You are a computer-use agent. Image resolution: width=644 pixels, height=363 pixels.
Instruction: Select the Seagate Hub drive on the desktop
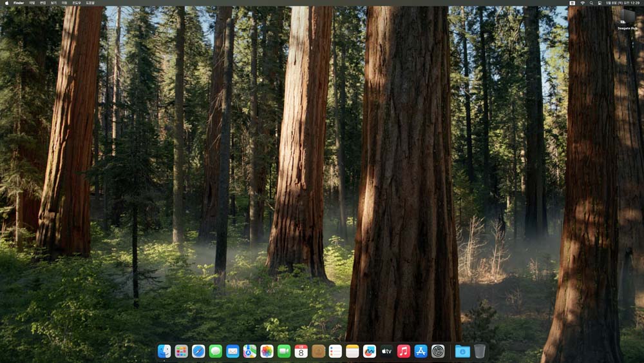pyautogui.click(x=627, y=19)
